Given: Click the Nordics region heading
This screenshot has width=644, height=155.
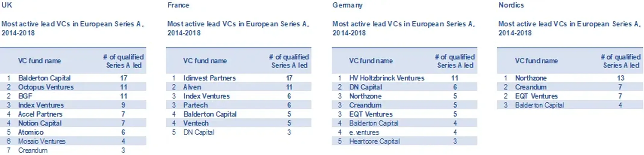Looking at the screenshot, I should pyautogui.click(x=511, y=5).
